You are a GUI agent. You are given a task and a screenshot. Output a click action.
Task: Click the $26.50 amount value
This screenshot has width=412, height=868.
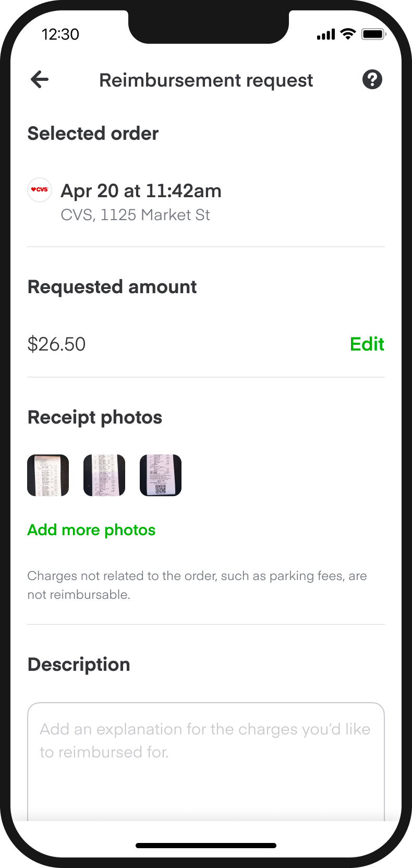(x=56, y=344)
